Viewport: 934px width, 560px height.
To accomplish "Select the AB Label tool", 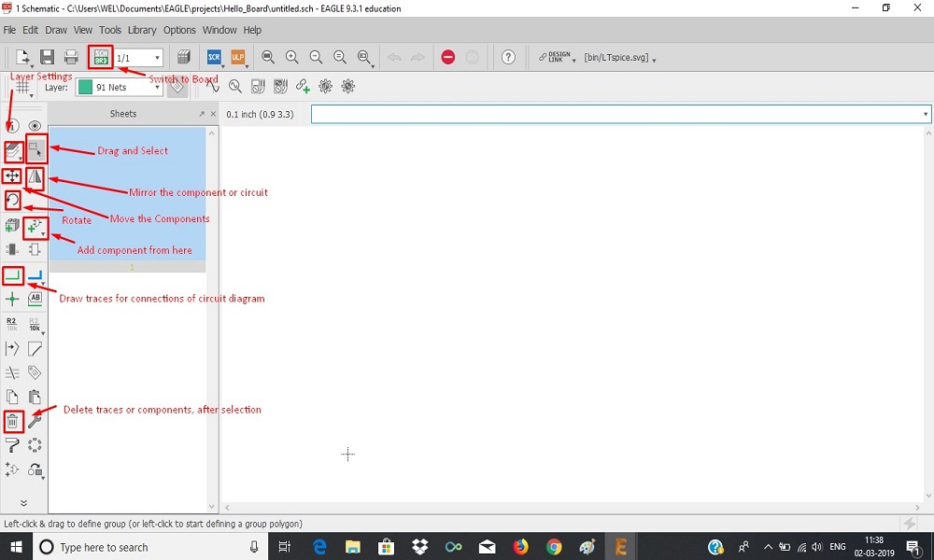I will point(35,299).
